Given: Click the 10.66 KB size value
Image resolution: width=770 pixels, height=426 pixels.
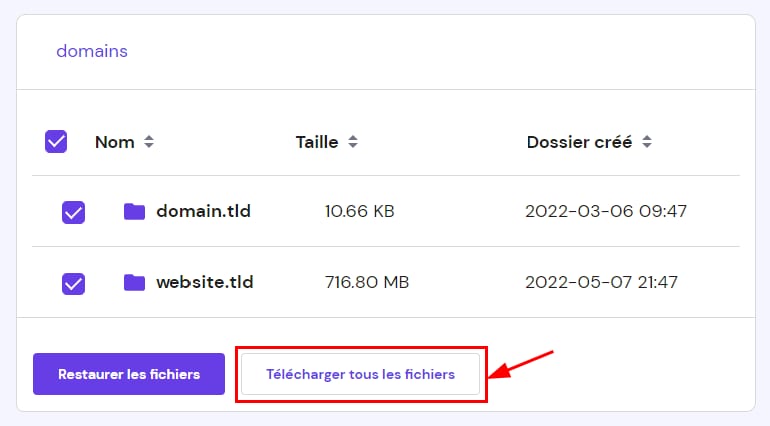Looking at the screenshot, I should pyautogui.click(x=359, y=211).
